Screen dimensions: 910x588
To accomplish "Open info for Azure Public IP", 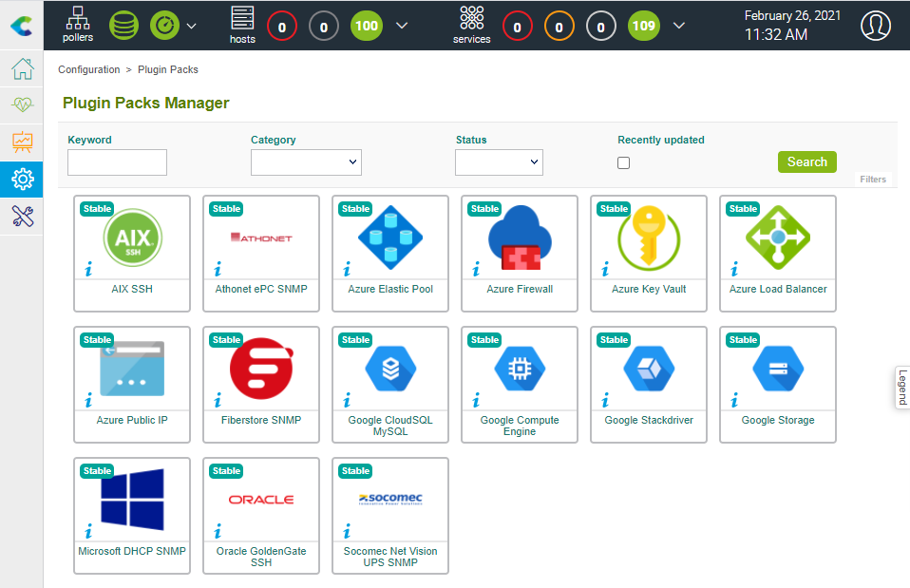I will (88, 401).
